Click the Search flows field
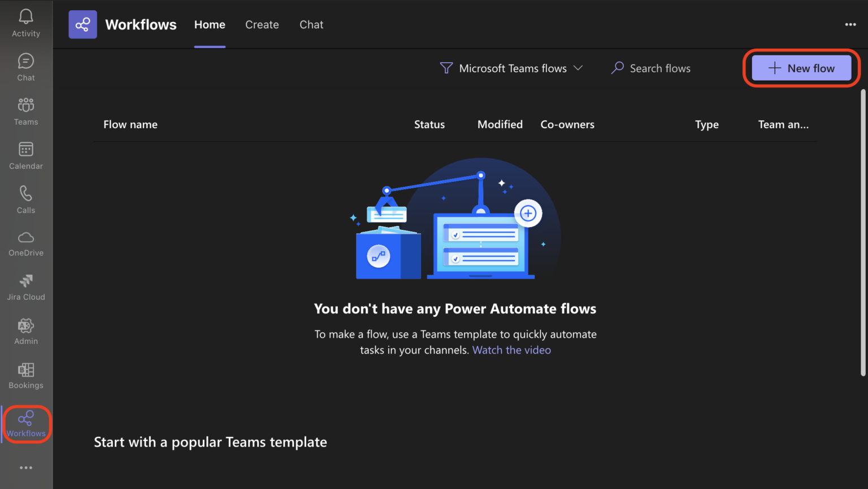 (x=659, y=68)
